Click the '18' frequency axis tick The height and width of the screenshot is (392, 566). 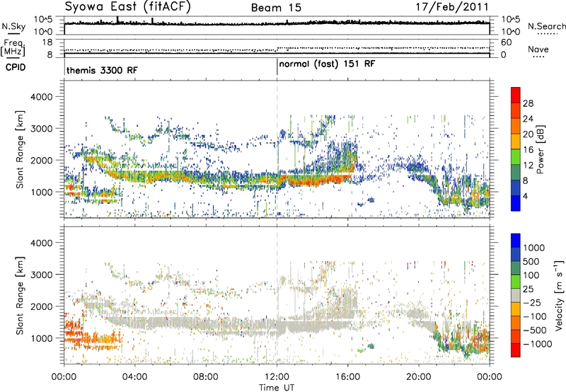pyautogui.click(x=47, y=42)
